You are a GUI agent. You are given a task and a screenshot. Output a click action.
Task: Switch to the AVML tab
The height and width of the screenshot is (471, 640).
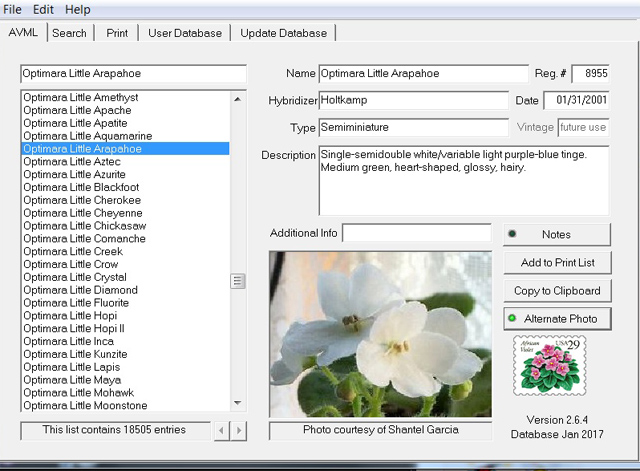pos(23,33)
